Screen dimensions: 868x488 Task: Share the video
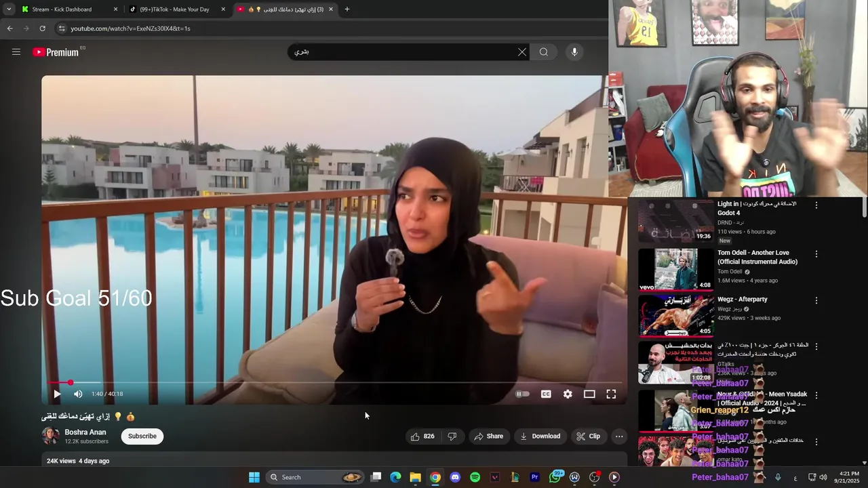coord(488,436)
